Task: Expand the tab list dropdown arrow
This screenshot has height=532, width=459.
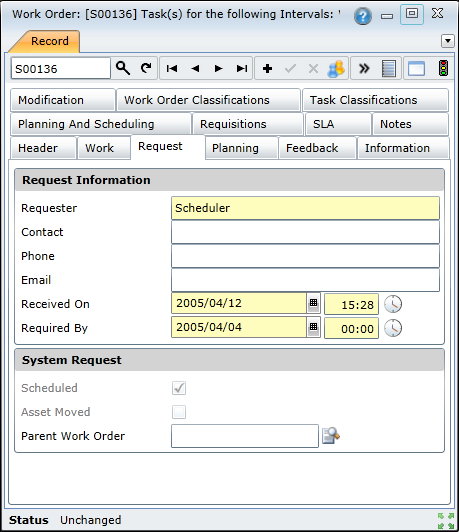Action: tap(447, 41)
